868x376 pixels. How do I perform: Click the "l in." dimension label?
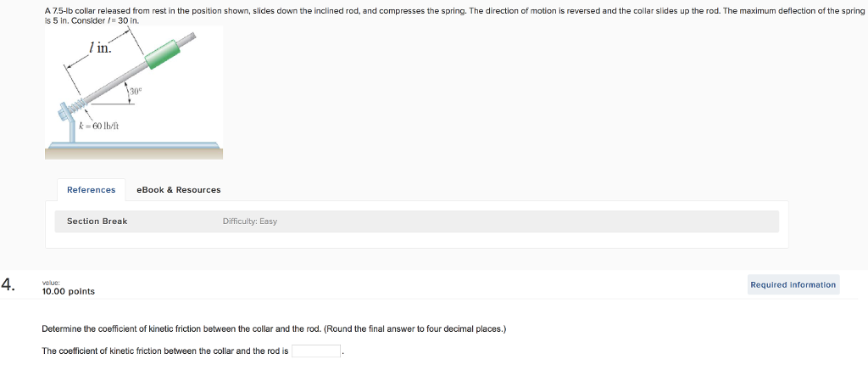(99, 48)
